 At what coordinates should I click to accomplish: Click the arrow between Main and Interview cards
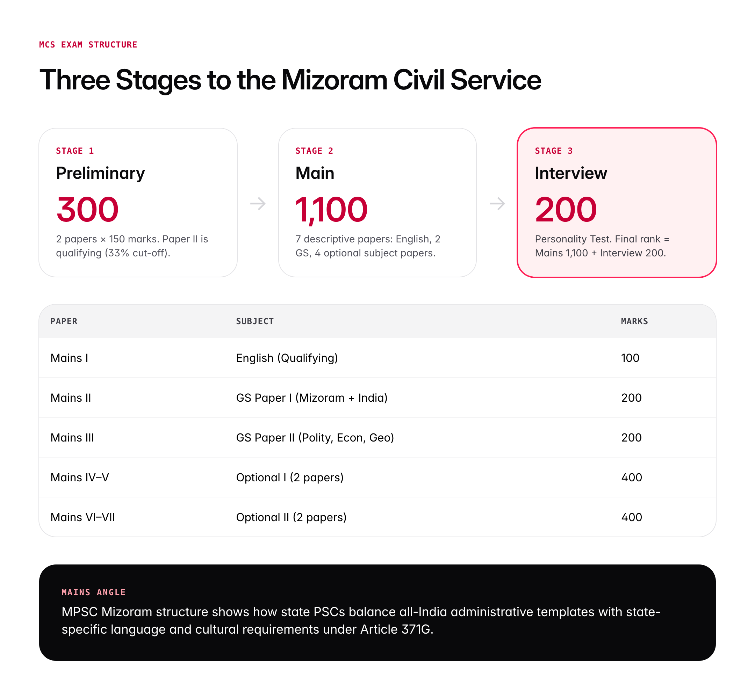click(497, 203)
